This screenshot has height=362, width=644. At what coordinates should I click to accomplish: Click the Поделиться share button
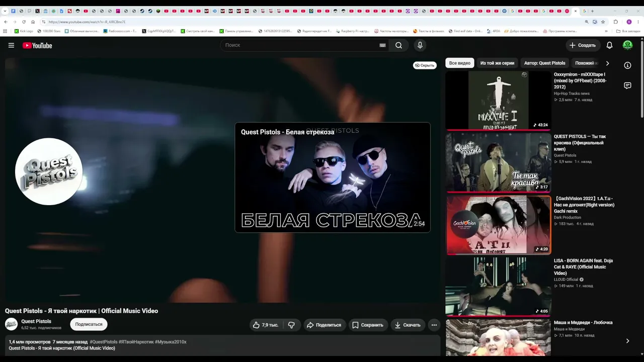tap(324, 325)
